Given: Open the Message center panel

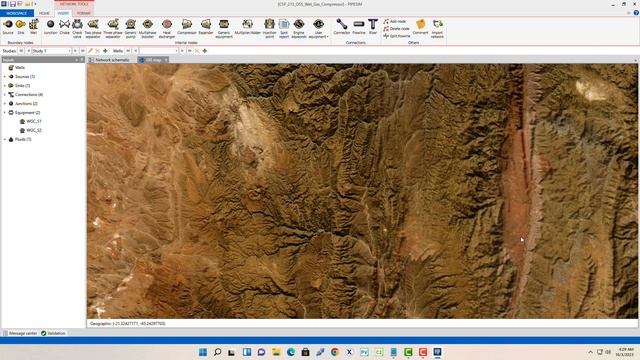Looking at the screenshot, I should pyautogui.click(x=20, y=333).
